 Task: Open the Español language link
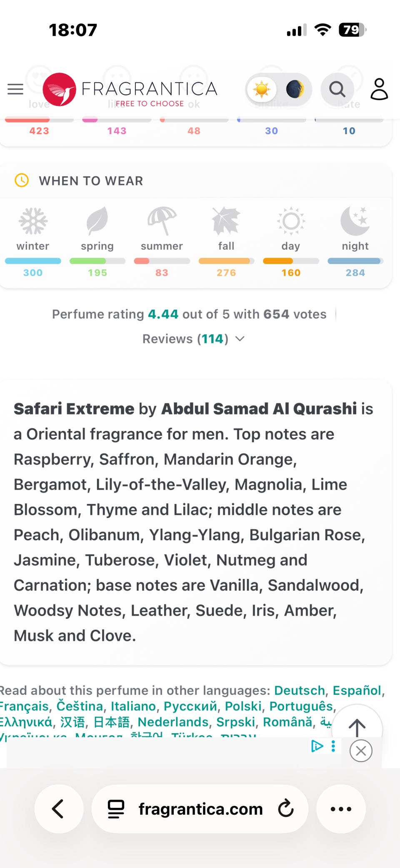(x=357, y=690)
